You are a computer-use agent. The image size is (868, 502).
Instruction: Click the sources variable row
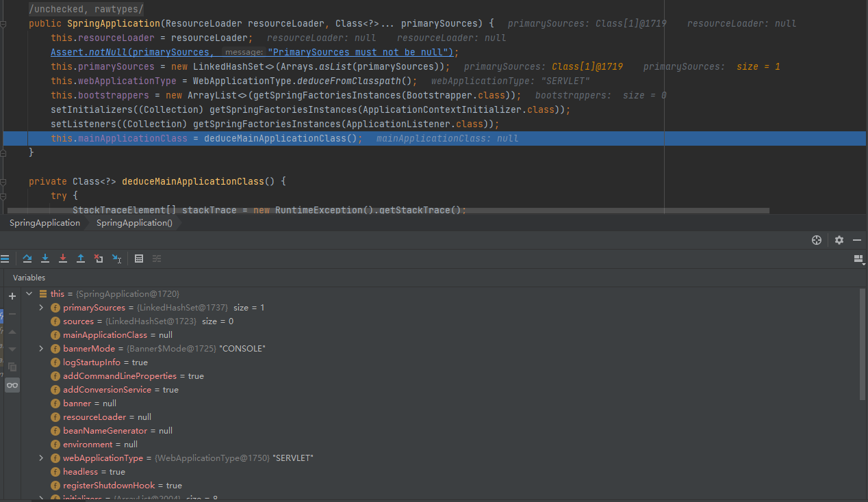(442, 321)
